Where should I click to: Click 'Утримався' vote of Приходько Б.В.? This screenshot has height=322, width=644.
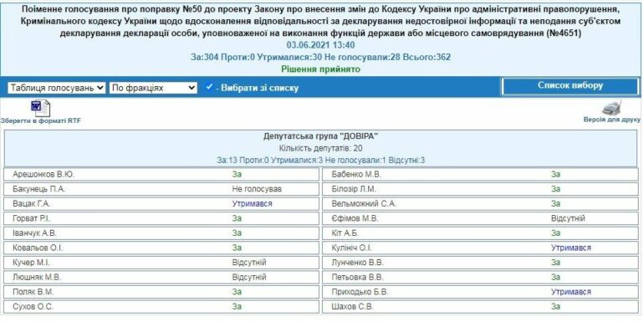tap(571, 292)
